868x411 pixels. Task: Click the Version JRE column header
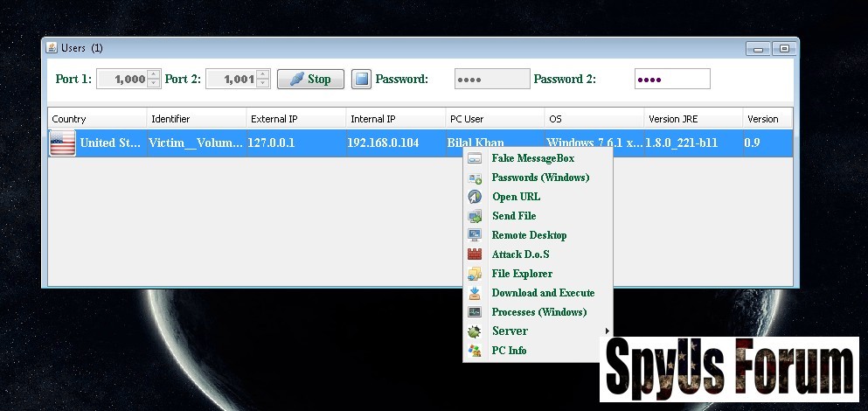(692, 119)
